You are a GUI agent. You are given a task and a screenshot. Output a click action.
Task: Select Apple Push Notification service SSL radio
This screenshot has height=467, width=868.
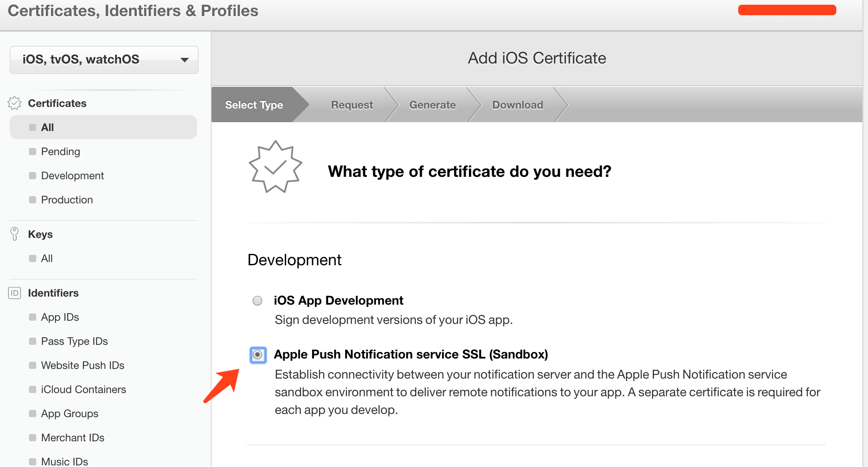pos(258,355)
